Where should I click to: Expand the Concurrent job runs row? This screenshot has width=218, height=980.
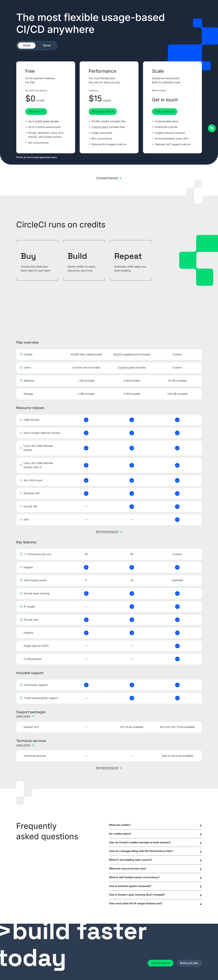coord(25,554)
